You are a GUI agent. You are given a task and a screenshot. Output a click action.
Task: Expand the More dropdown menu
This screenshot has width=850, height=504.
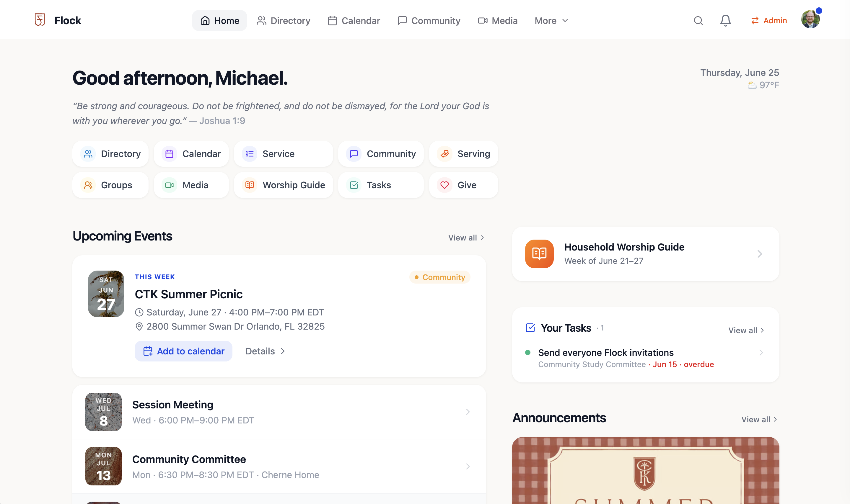pyautogui.click(x=551, y=21)
